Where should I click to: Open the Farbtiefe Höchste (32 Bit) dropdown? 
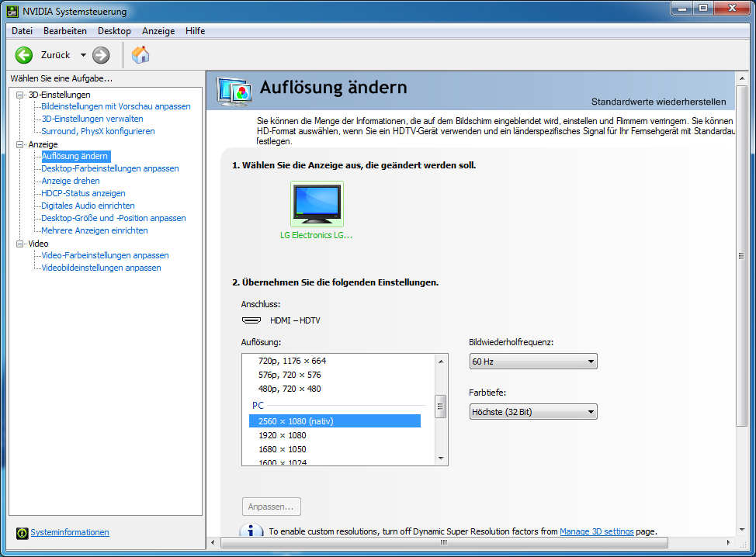[533, 412]
